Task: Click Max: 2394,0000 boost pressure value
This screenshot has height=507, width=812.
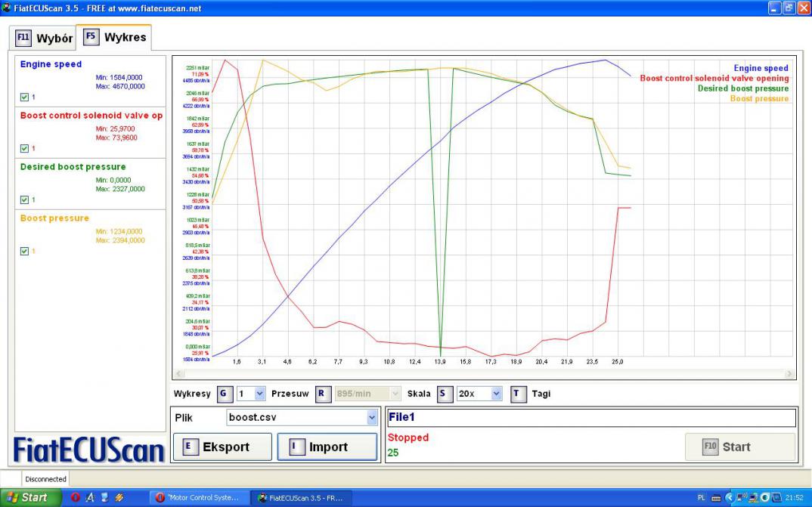Action: pos(120,240)
